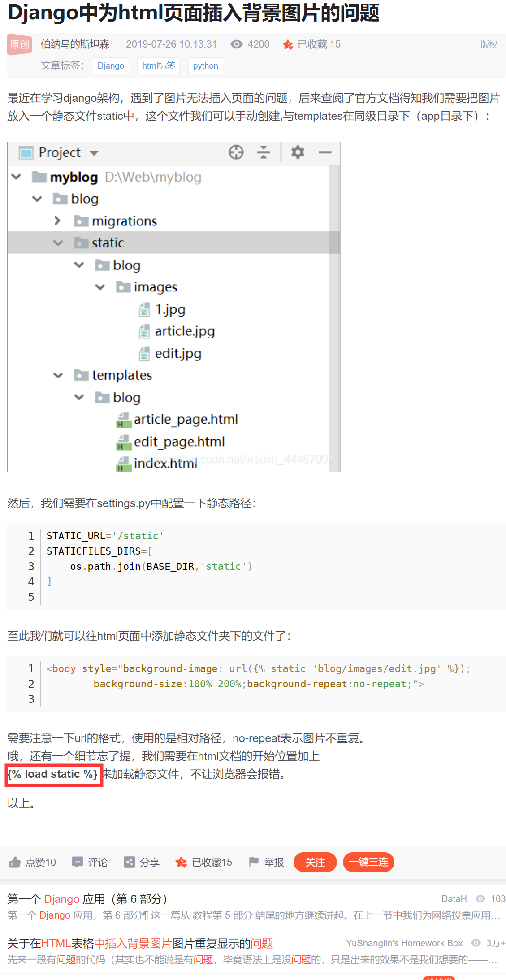The width and height of the screenshot is (506, 980).
Task: Open the Django article tag
Action: (x=111, y=66)
